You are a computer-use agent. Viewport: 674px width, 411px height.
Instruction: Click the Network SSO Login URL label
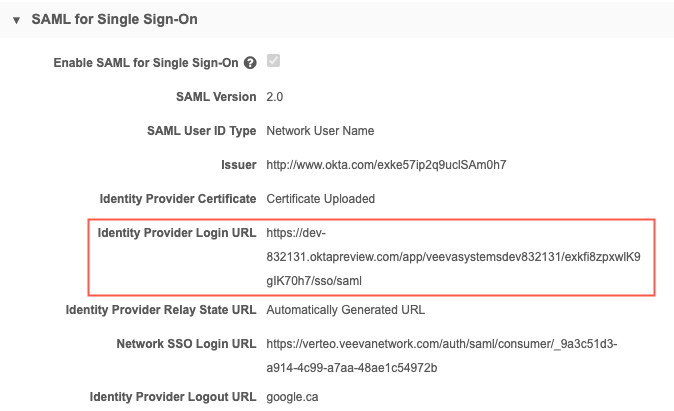pyautogui.click(x=186, y=344)
